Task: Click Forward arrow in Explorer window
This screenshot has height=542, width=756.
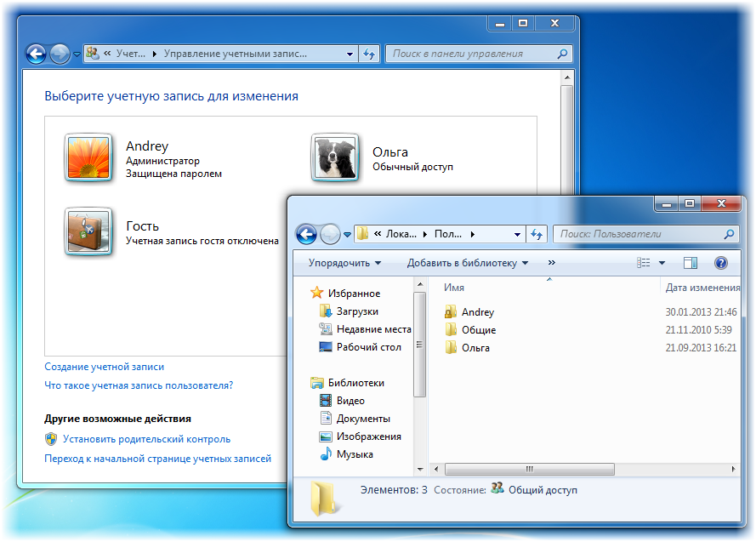Action: pos(330,234)
